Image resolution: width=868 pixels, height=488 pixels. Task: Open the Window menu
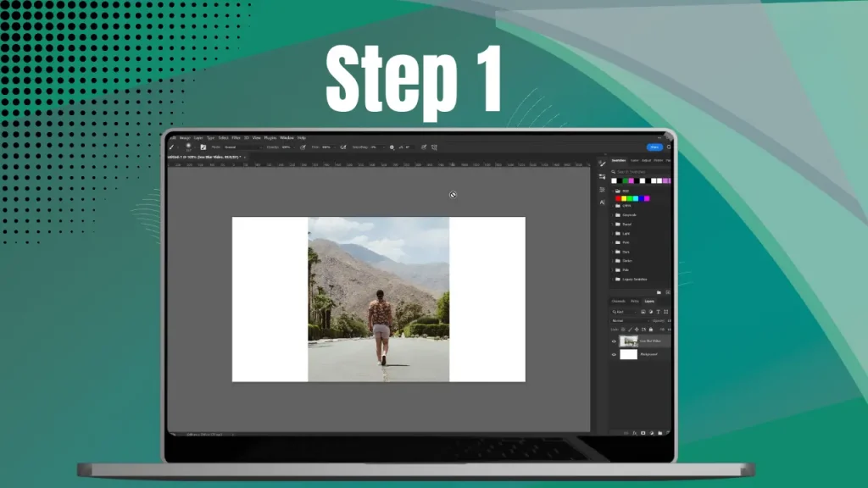point(287,138)
